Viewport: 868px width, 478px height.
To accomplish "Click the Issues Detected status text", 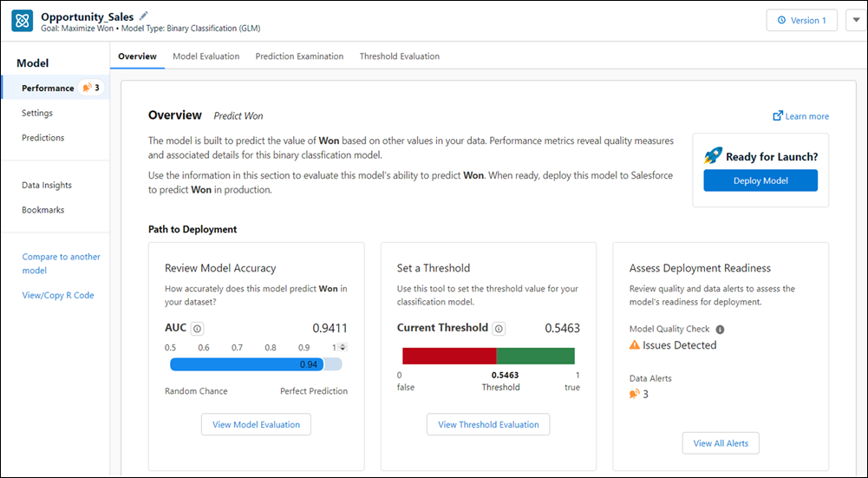I will click(x=679, y=345).
